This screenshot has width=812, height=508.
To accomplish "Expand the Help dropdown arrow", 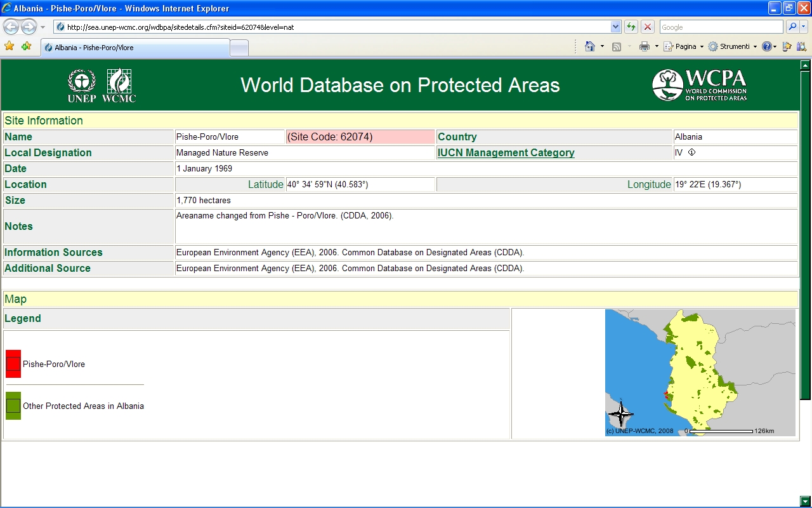I will tap(775, 46).
